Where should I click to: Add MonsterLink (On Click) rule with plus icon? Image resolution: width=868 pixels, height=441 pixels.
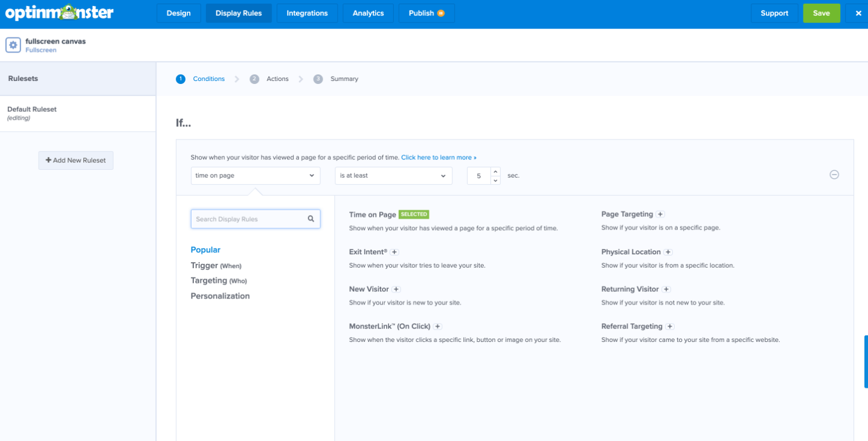437,326
